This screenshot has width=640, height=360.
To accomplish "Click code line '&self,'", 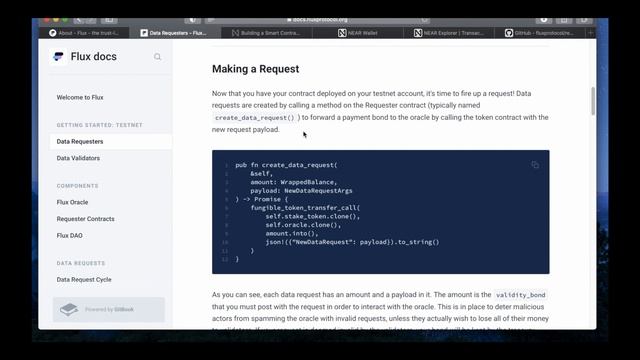I will 261,173.
